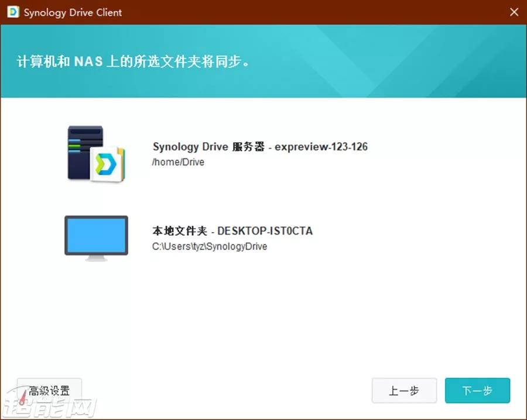The image size is (527, 420).
Task: Click the local computer monitor icon
Action: pyautogui.click(x=97, y=238)
